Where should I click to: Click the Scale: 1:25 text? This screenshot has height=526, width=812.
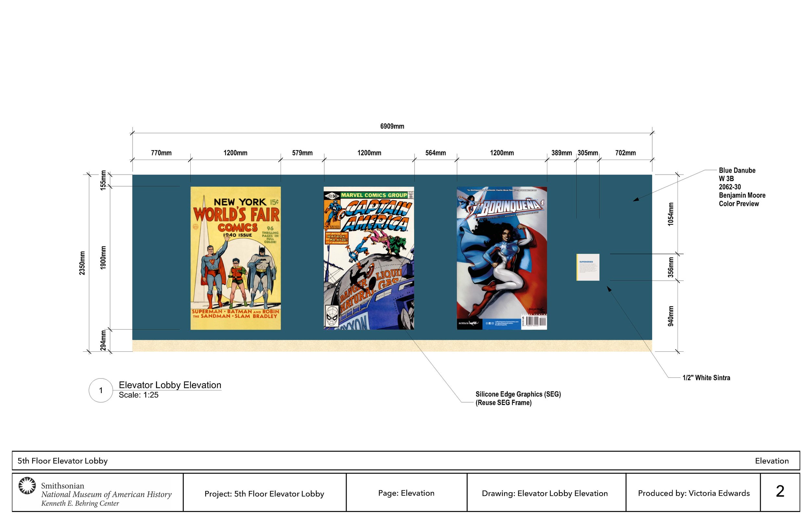click(x=138, y=395)
